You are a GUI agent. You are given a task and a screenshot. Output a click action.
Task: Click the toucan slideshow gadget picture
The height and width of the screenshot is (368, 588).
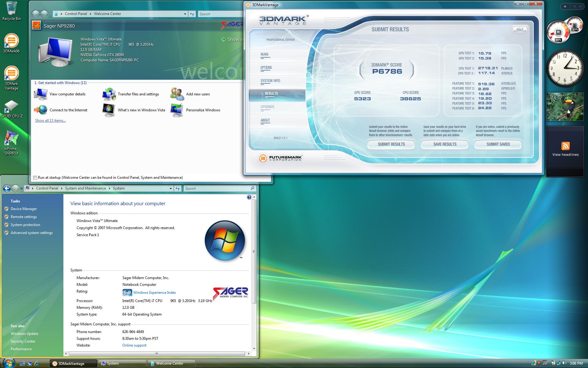tap(565, 107)
